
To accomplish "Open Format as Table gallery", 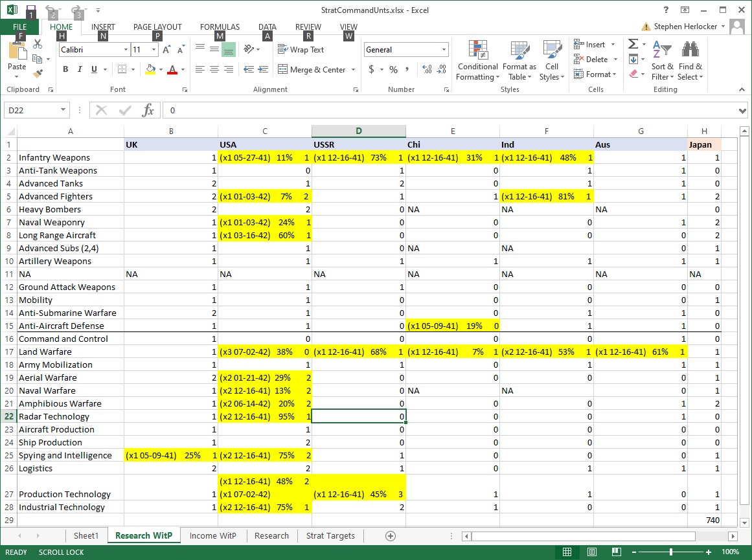I will [x=519, y=61].
